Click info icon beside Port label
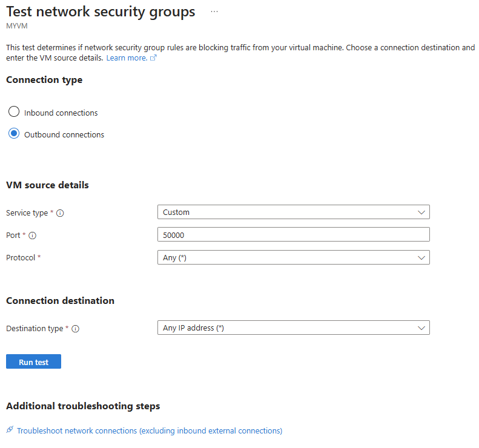The image size is (479, 448). tap(33, 236)
